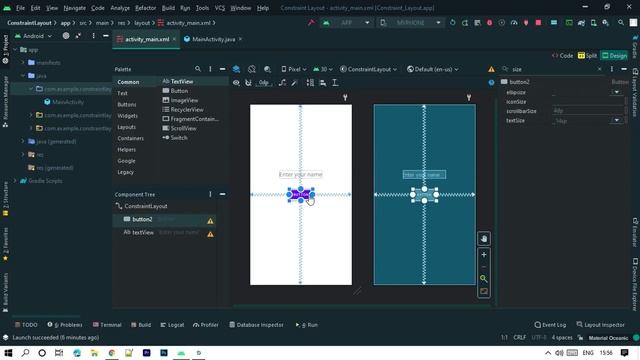
Task: Switch to Code view mode
Action: (x=562, y=56)
